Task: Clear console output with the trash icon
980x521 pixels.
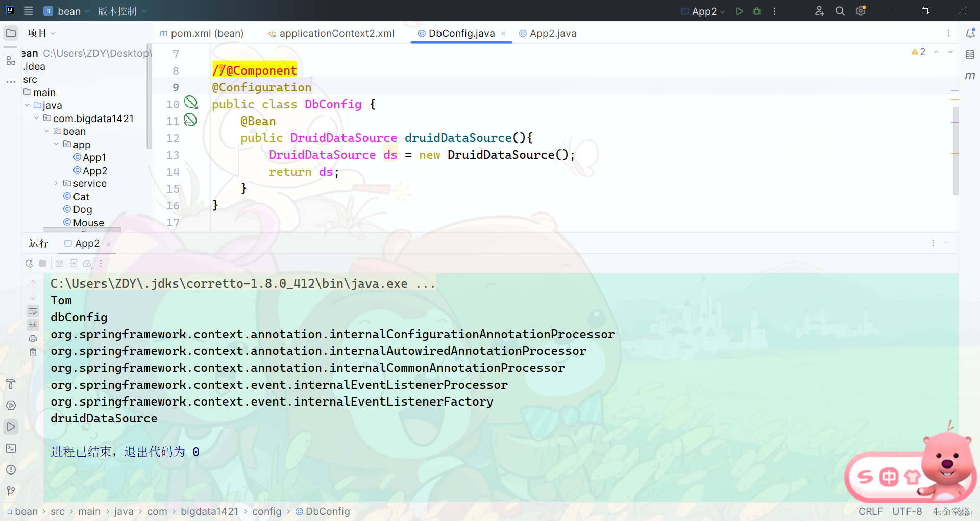Action: pyautogui.click(x=33, y=352)
